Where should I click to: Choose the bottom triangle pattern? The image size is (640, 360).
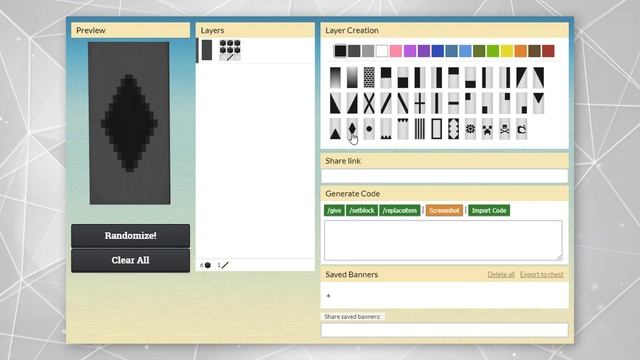point(335,129)
